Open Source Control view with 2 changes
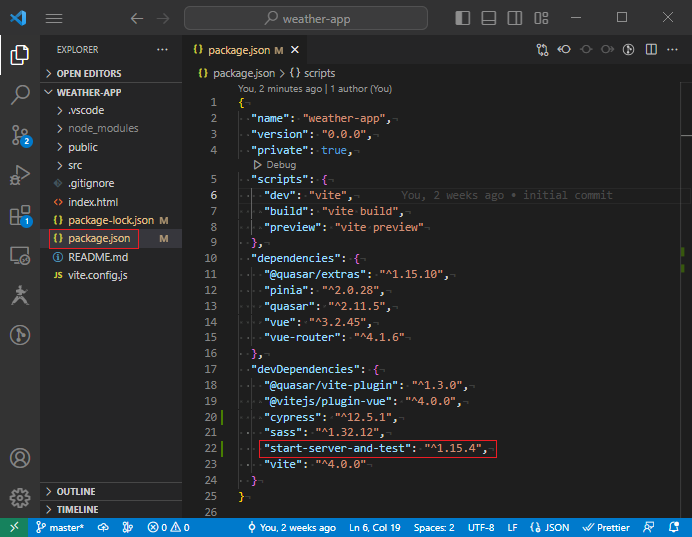692x537 pixels. click(x=20, y=135)
